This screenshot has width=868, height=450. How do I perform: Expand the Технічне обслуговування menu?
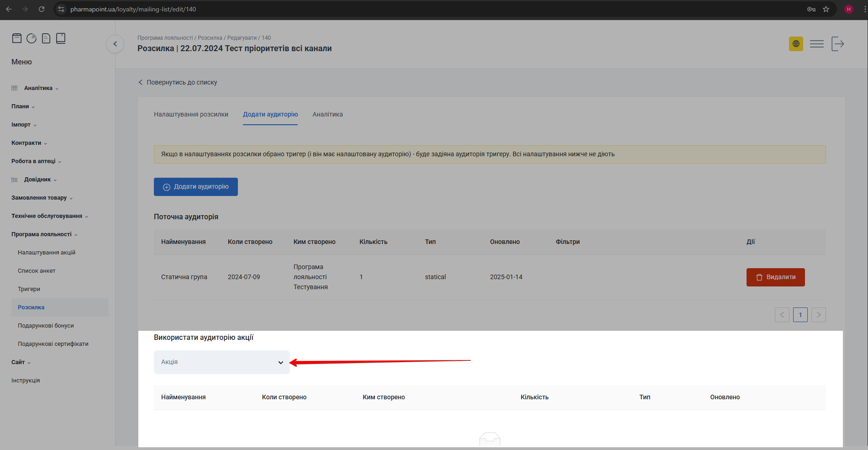50,216
